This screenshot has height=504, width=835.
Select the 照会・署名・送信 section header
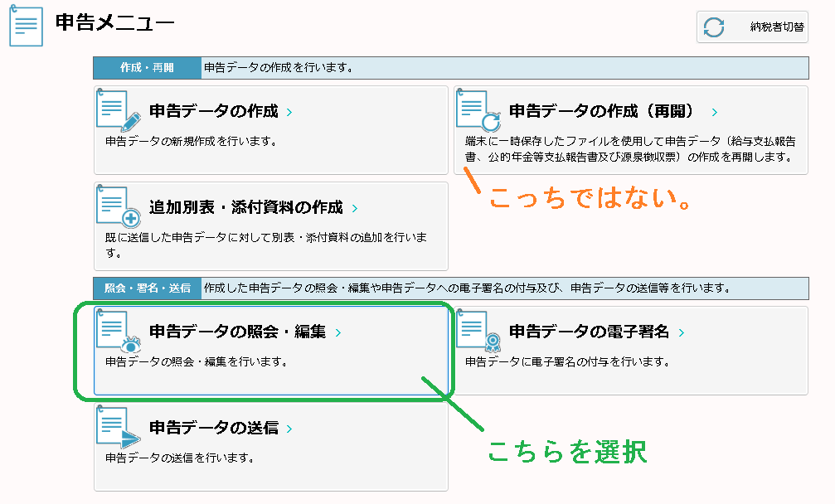tap(147, 288)
